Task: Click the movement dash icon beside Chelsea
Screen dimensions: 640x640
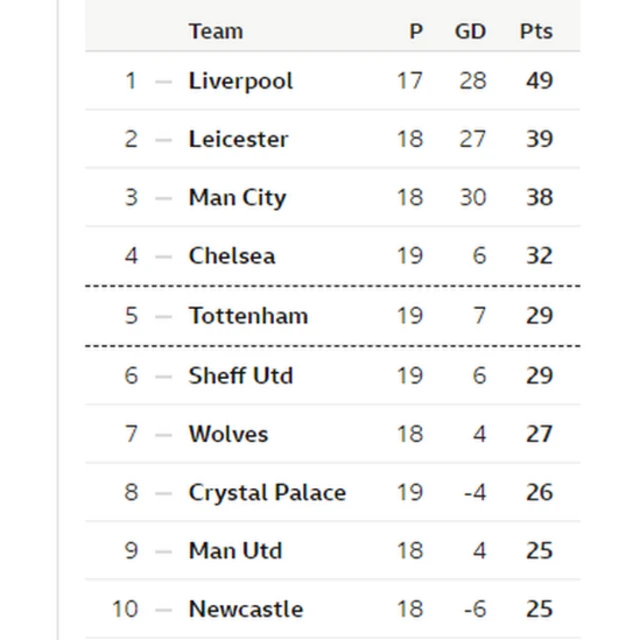Action: (164, 256)
